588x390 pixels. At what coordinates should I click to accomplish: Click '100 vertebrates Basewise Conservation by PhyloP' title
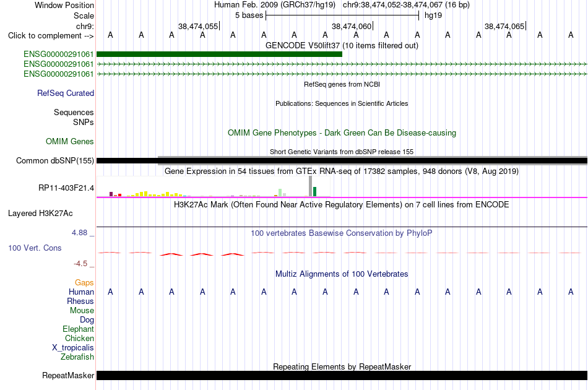point(342,233)
